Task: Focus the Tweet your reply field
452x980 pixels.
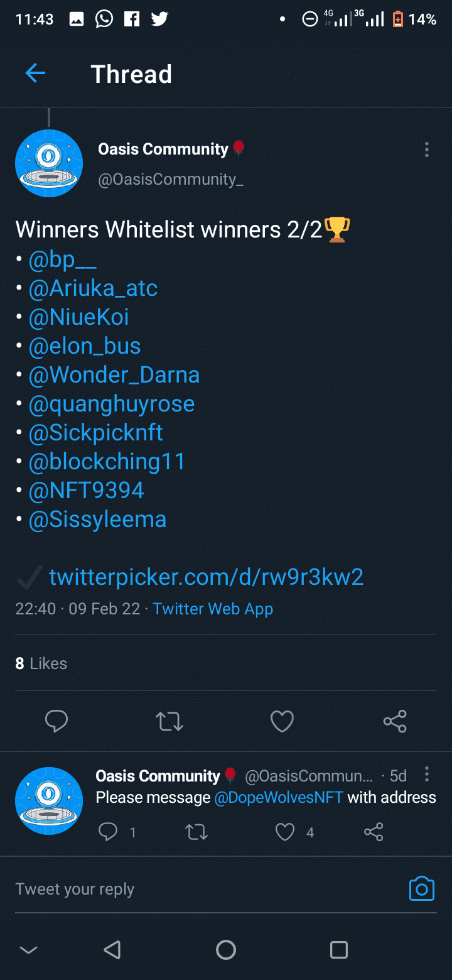Action: [207, 889]
